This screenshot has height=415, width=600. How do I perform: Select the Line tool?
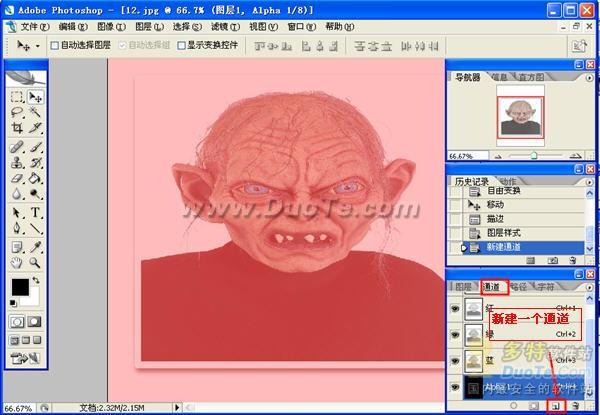click(35, 228)
